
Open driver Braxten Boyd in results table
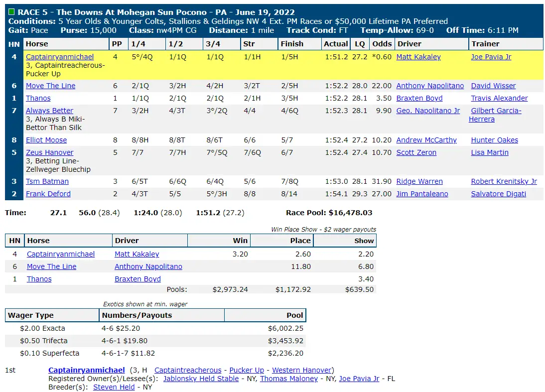pyautogui.click(x=419, y=98)
